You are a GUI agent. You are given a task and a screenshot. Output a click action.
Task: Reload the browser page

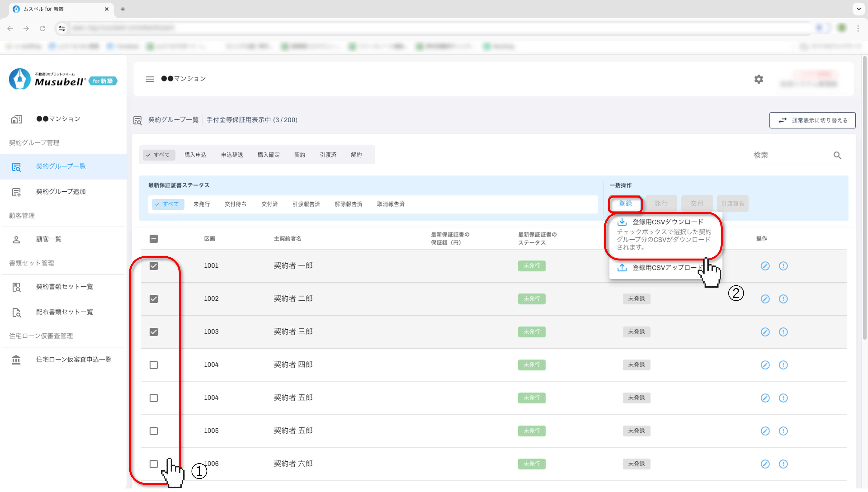click(x=43, y=28)
